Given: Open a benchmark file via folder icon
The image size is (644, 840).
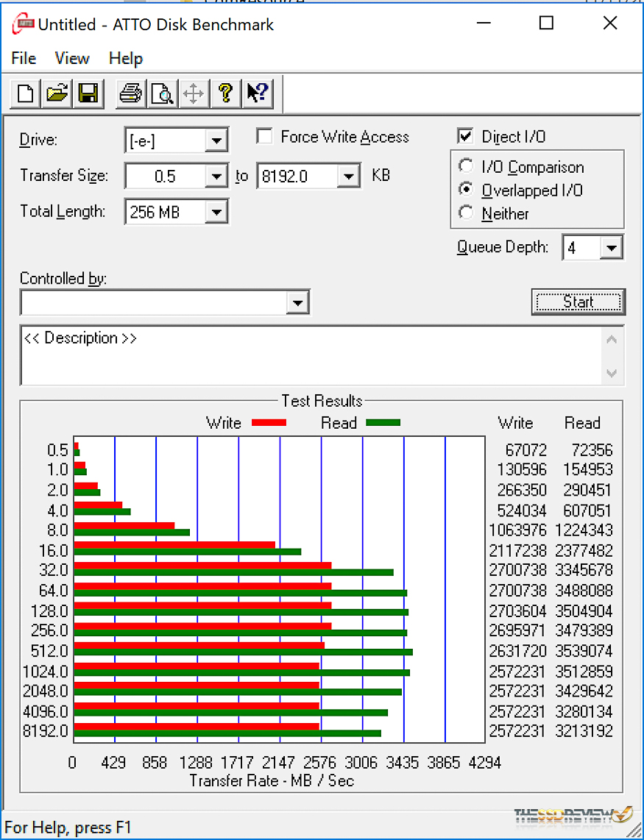Looking at the screenshot, I should [x=57, y=93].
